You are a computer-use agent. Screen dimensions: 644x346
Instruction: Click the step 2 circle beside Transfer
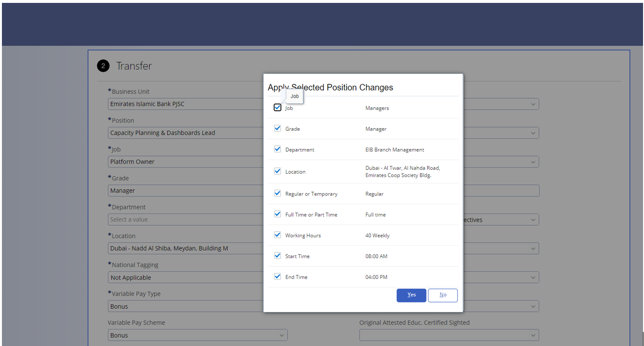[x=103, y=66]
